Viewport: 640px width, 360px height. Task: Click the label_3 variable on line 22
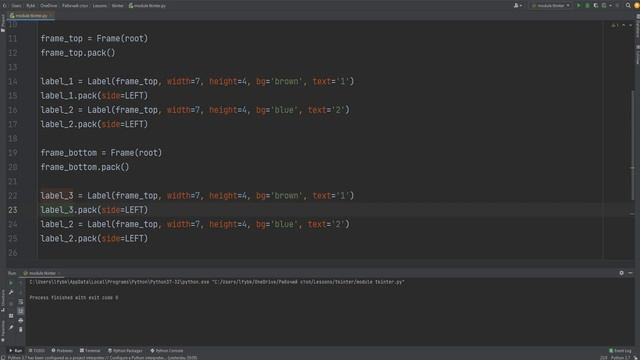(57, 196)
